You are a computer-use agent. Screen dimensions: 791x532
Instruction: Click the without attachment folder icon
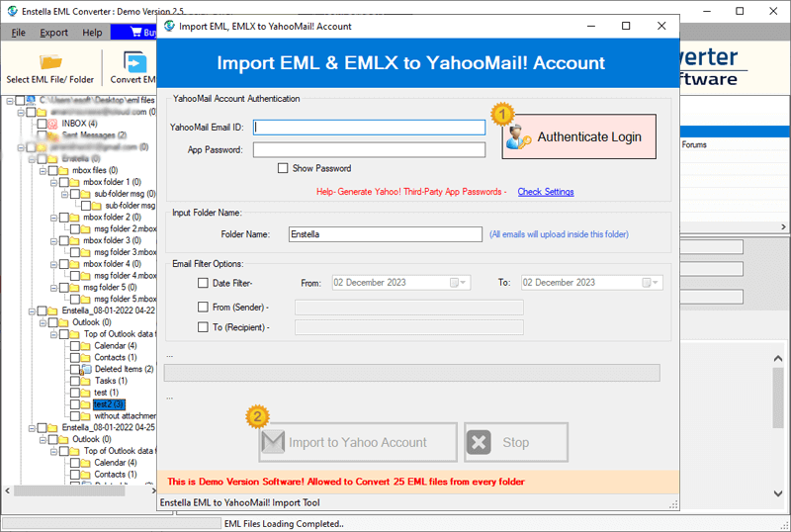click(x=86, y=416)
